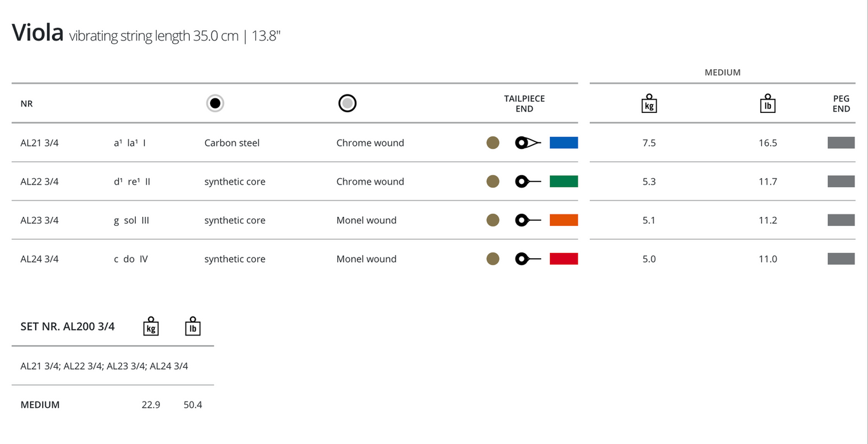Select the blue tailpiece color swatch
868x444 pixels.
coord(563,143)
